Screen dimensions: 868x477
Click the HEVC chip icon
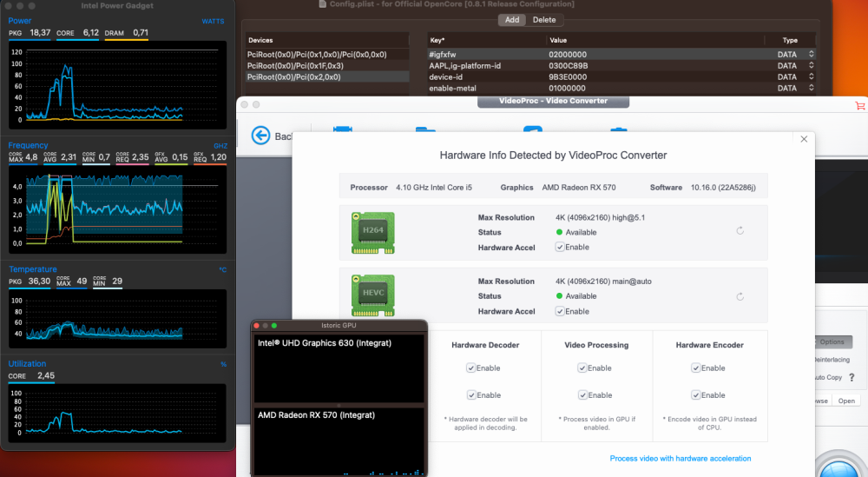[x=373, y=295]
